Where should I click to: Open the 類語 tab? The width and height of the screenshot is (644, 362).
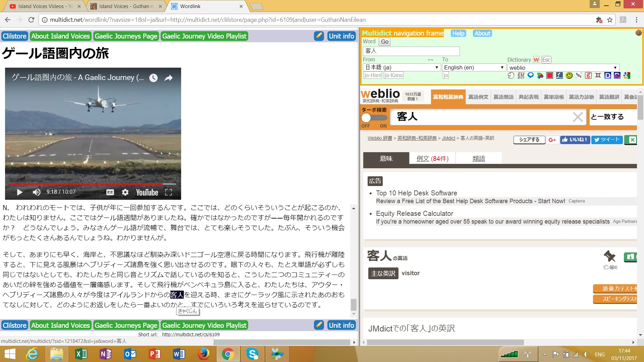(478, 159)
